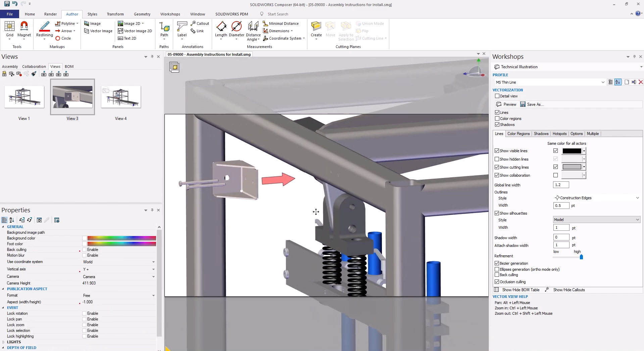Screen dimensions: 644x351
Task: Click the Preview button
Action: pos(506,104)
